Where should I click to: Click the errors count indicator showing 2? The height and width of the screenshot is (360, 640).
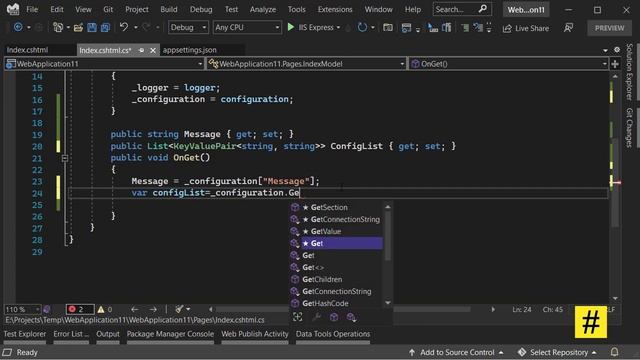[80, 309]
